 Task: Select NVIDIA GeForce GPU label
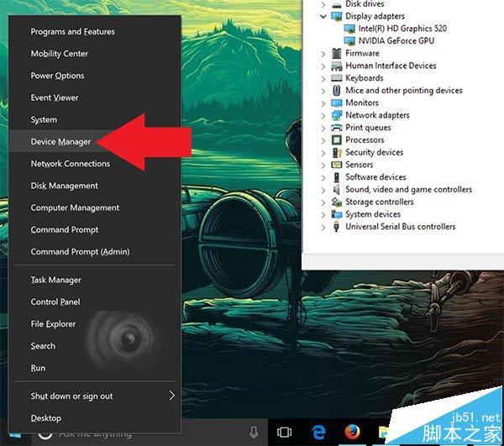(396, 41)
